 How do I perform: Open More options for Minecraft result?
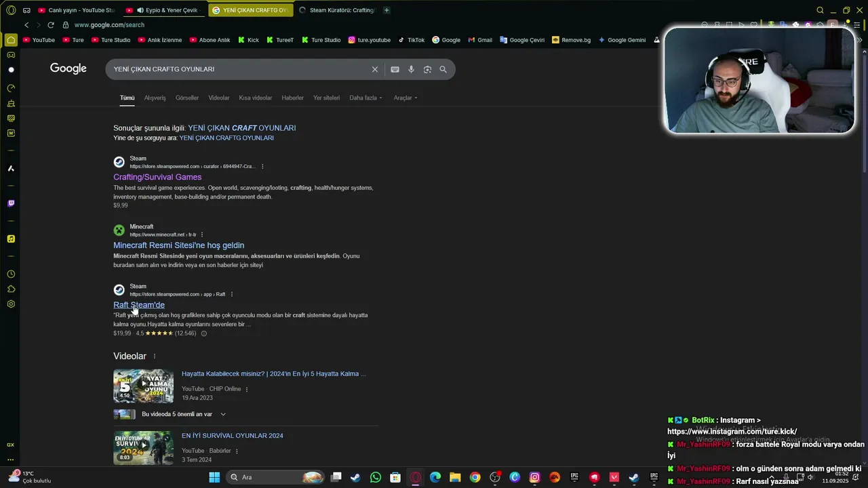point(201,235)
